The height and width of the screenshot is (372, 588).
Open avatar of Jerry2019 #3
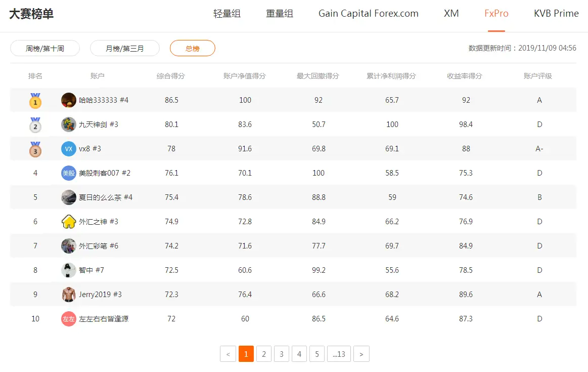point(69,294)
